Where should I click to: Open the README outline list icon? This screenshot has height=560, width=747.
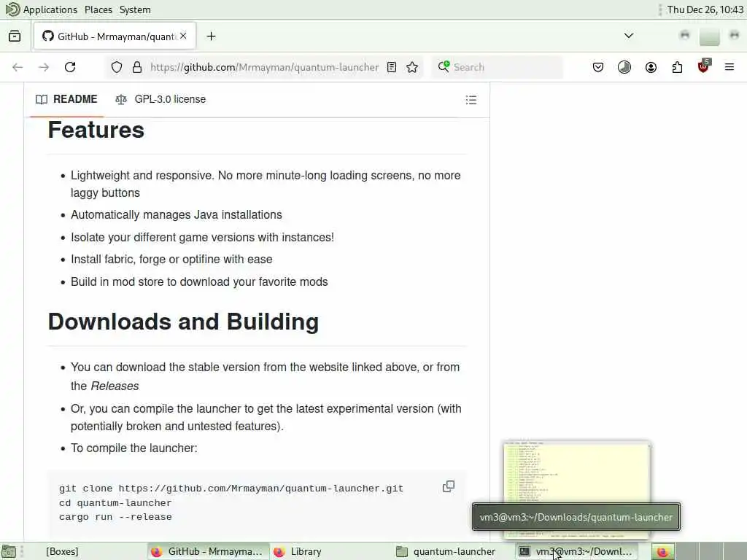pos(471,99)
